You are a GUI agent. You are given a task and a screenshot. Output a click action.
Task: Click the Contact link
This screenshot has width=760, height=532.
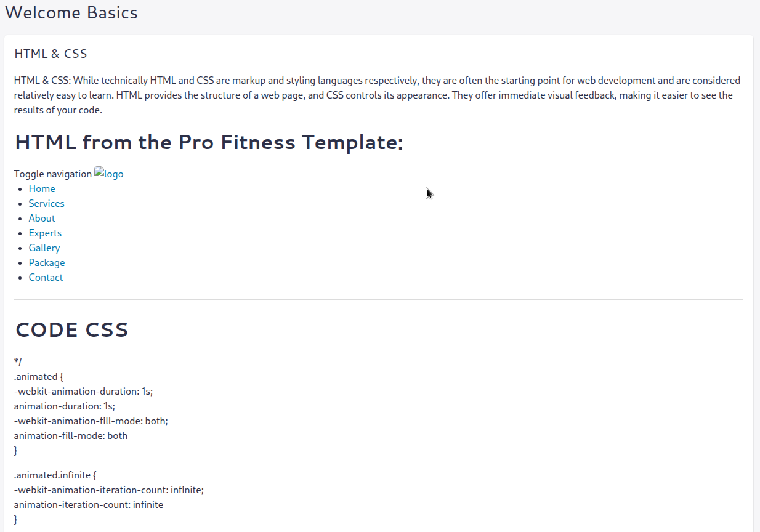coord(46,277)
